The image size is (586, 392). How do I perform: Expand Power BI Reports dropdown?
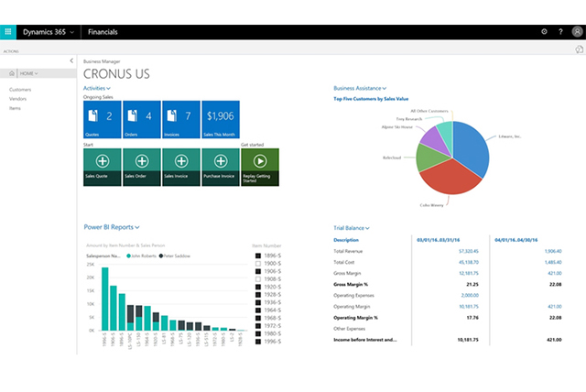click(x=112, y=227)
